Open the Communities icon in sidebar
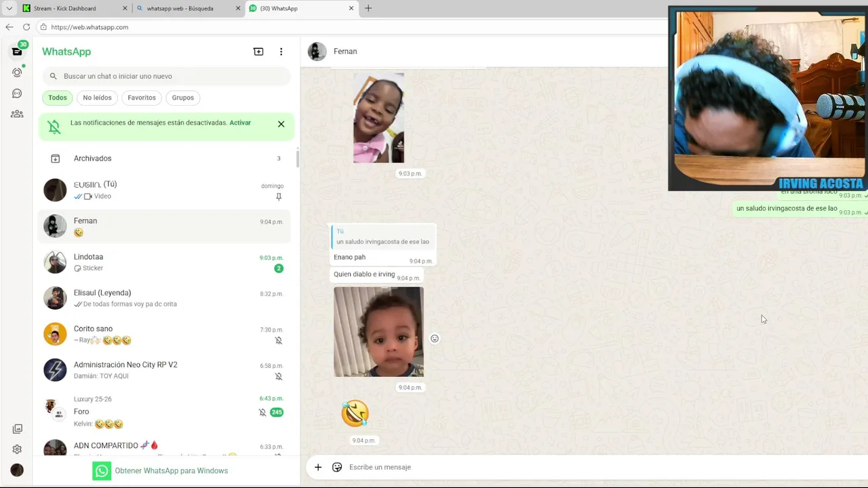 (x=17, y=114)
